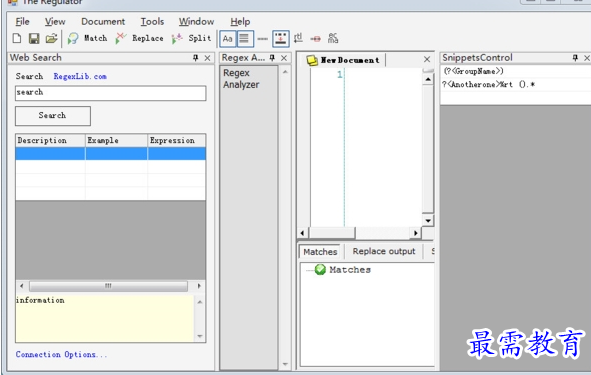This screenshot has width=591, height=375.
Task: Run Match from the toolbar
Action: click(x=87, y=38)
